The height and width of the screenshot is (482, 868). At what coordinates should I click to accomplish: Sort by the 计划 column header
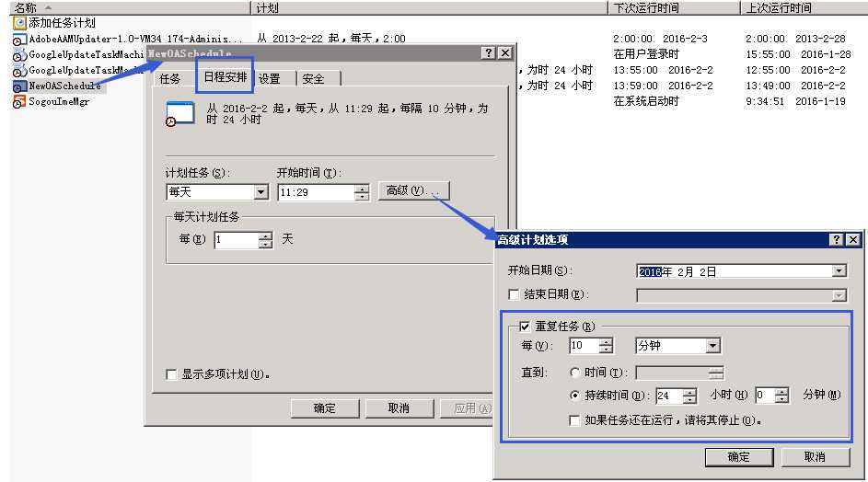tap(429, 7)
